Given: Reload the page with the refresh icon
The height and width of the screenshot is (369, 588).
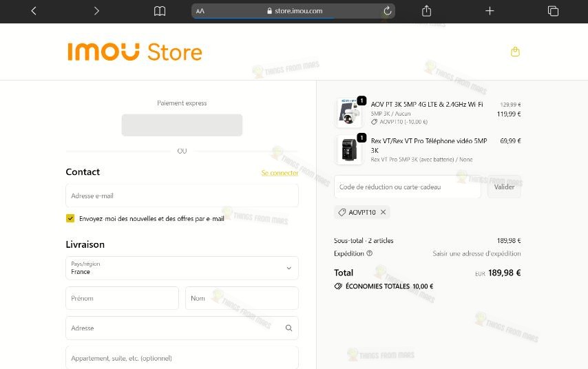Looking at the screenshot, I should pos(388,11).
